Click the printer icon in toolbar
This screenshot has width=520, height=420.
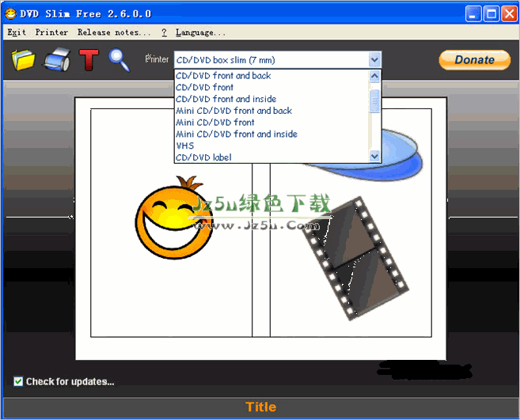(x=57, y=60)
